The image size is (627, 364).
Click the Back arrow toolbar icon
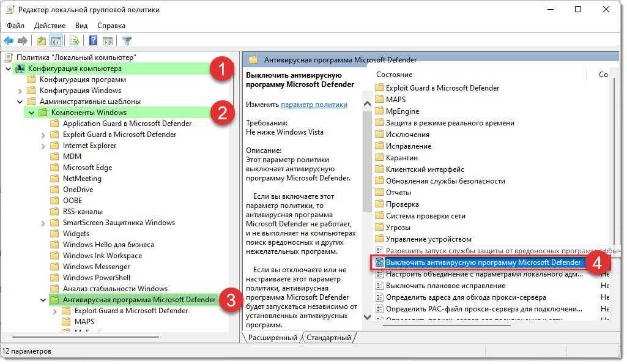pos(9,40)
